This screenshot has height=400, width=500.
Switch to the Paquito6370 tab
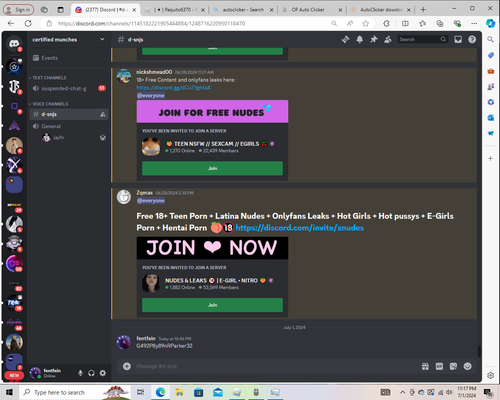click(x=174, y=10)
